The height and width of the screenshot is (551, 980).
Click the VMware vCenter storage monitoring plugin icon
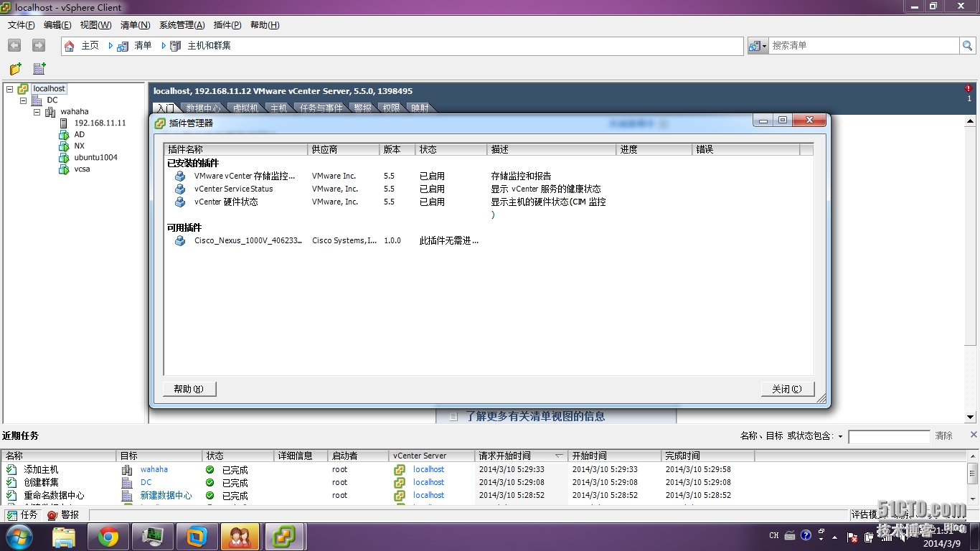click(180, 176)
